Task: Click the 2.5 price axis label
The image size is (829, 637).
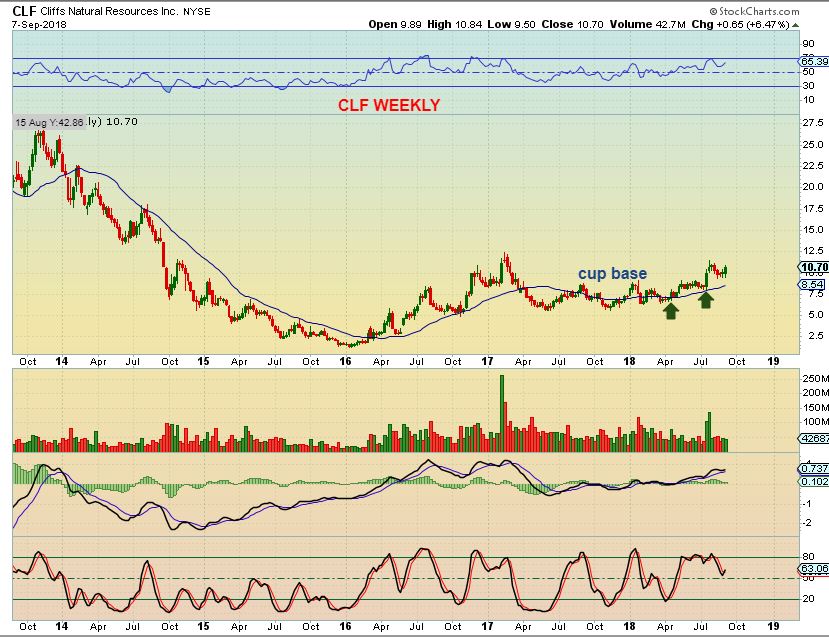Action: (815, 336)
